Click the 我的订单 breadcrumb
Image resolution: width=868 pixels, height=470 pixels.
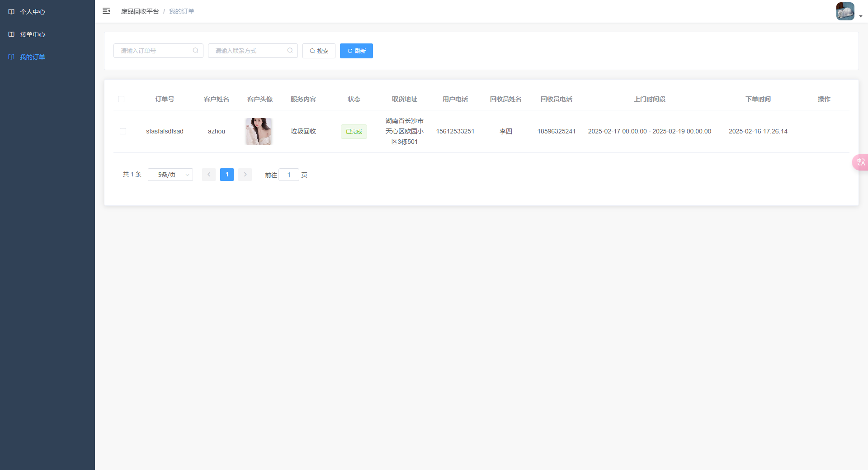(x=182, y=11)
